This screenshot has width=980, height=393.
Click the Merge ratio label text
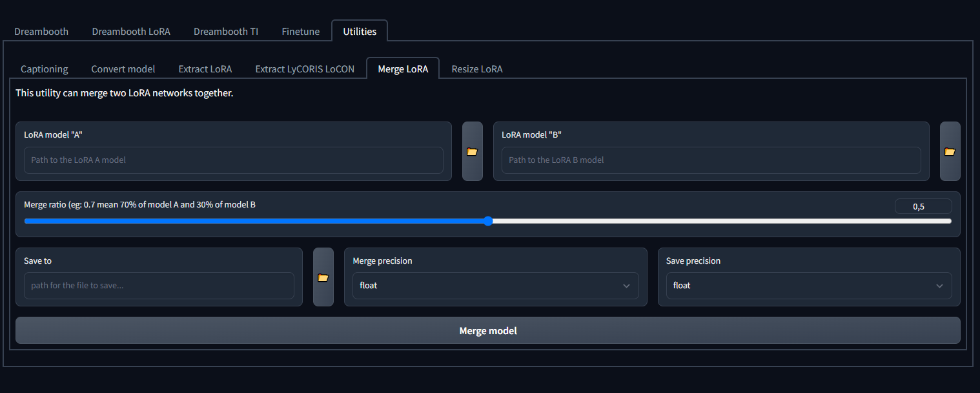click(139, 204)
